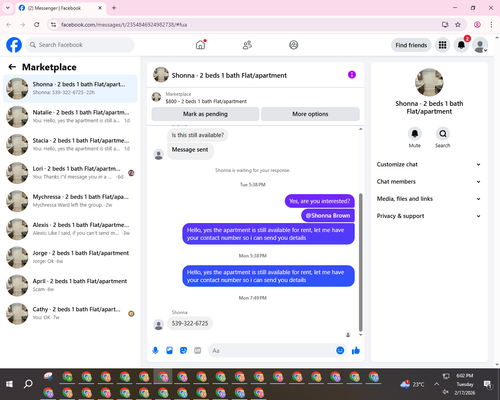This screenshot has width=500, height=400.
Task: Click the 'Is this still available?' message
Action: point(198,135)
